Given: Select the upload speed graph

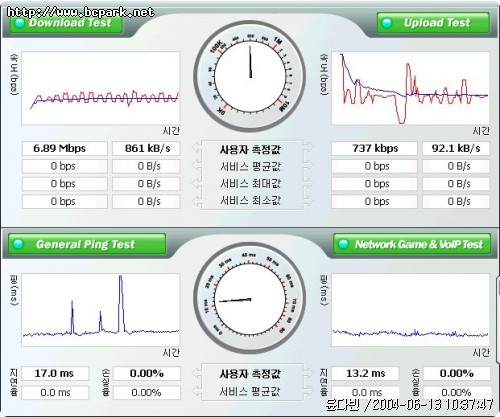Looking at the screenshot, I should click(410, 88).
